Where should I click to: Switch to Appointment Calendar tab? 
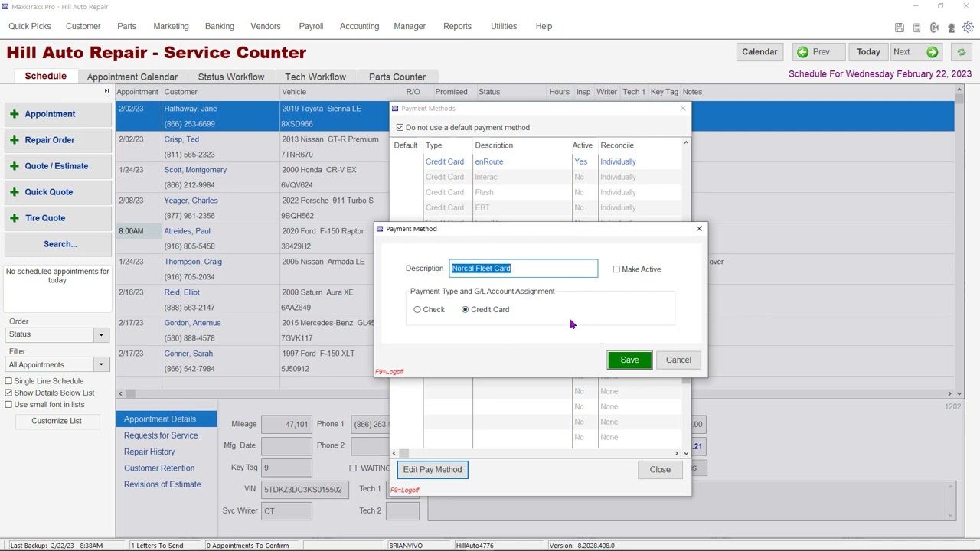132,77
